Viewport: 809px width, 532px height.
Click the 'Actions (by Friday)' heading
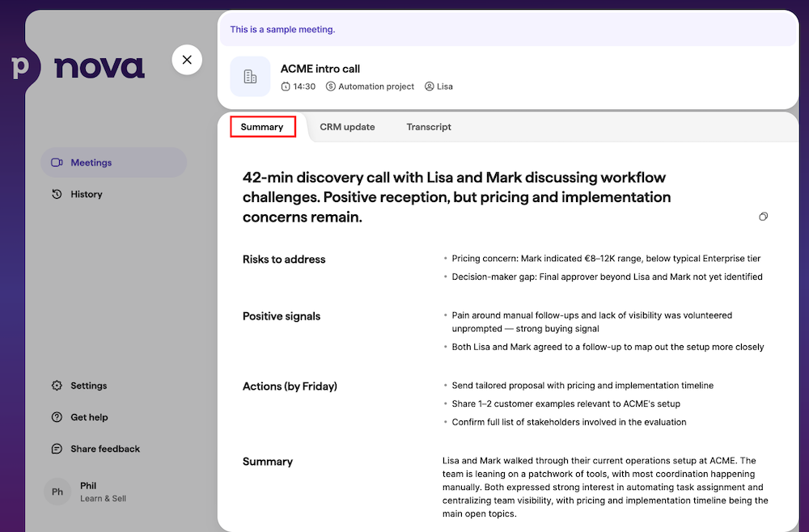(x=290, y=386)
